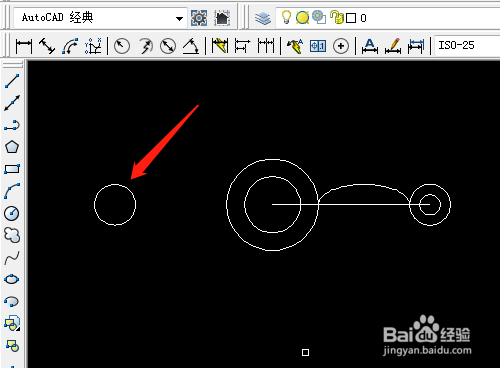Select the Arc Length dimension tool
Screen dimensions: 500x368
70,46
